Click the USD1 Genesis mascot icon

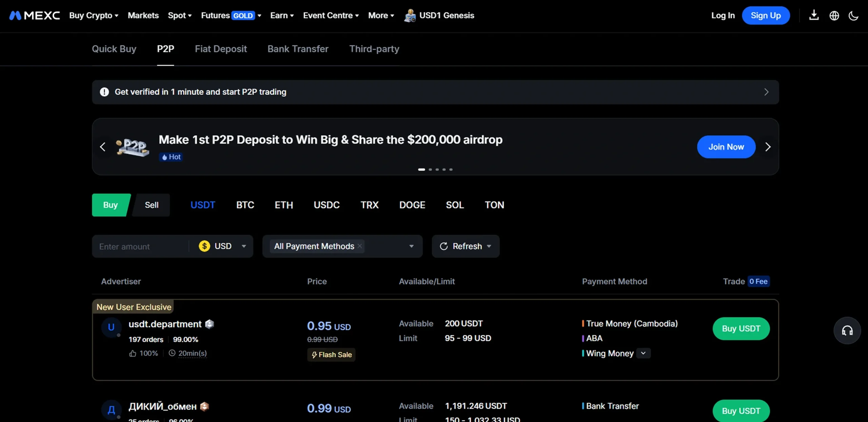tap(410, 16)
